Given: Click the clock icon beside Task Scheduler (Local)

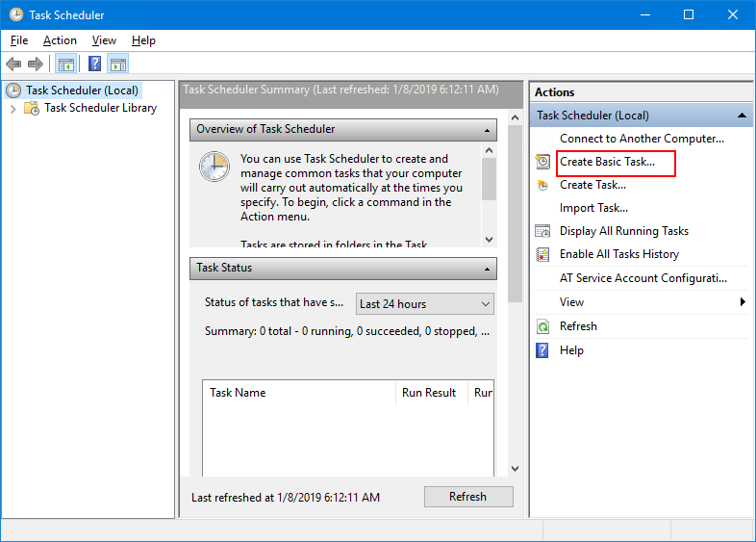Looking at the screenshot, I should click(13, 90).
